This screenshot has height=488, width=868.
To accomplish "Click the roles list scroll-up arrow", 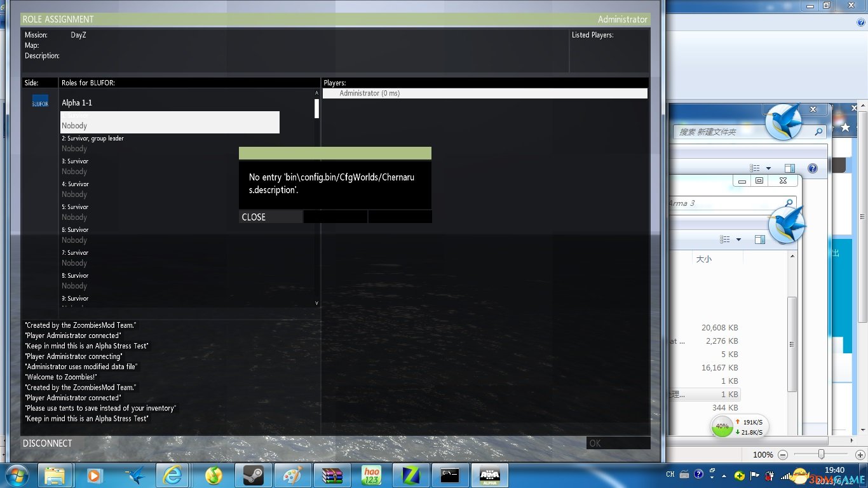I will coord(316,93).
